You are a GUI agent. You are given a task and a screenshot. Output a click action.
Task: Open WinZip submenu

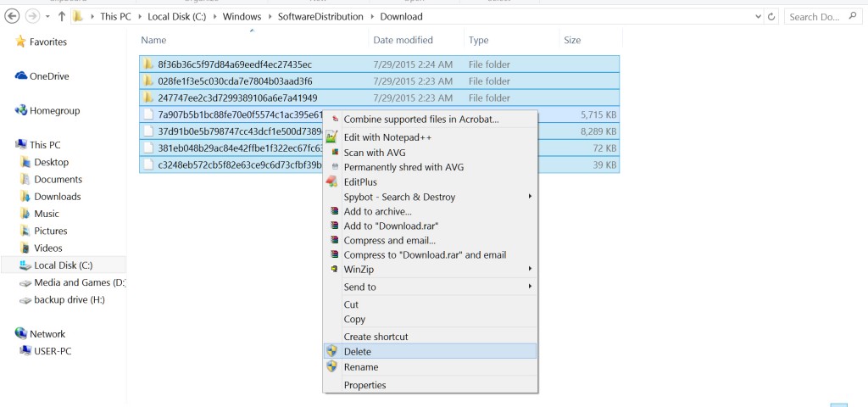pyautogui.click(x=430, y=270)
